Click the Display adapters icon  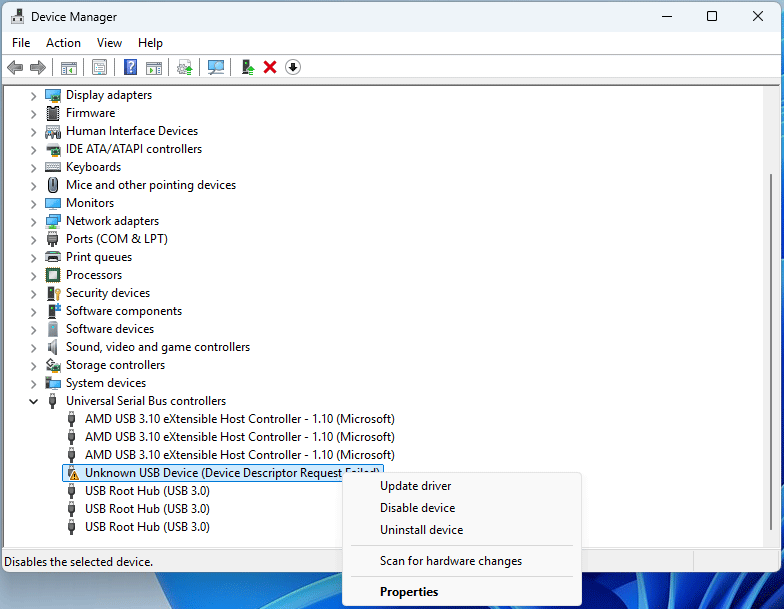pyautogui.click(x=53, y=95)
